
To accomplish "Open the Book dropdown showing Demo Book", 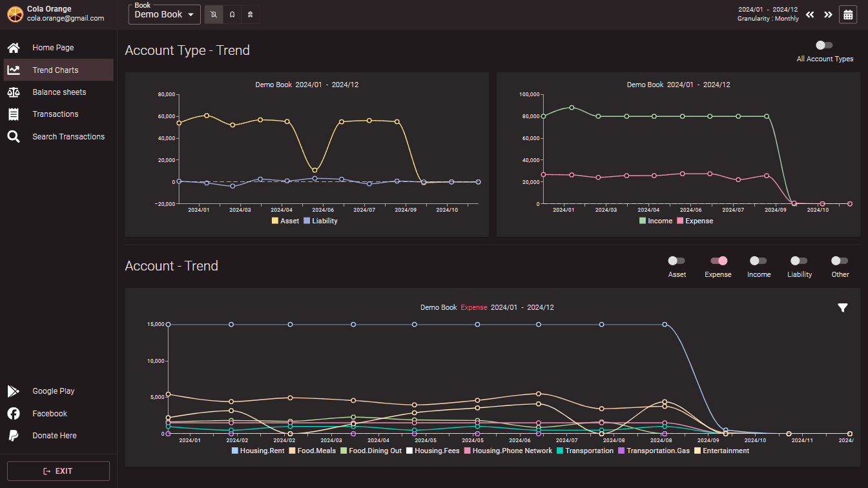I will coord(165,14).
